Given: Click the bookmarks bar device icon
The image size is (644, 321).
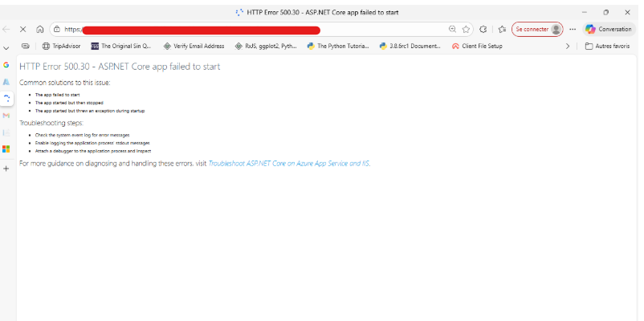Looking at the screenshot, I should (x=26, y=46).
